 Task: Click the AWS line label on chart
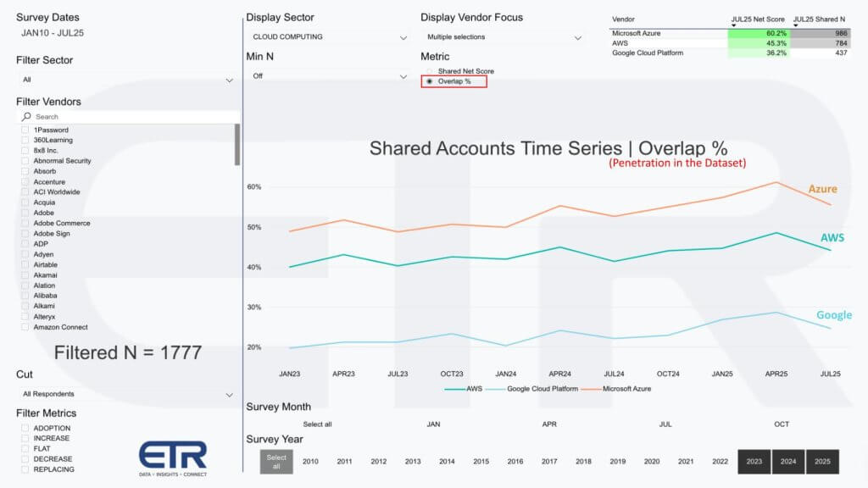tap(832, 238)
